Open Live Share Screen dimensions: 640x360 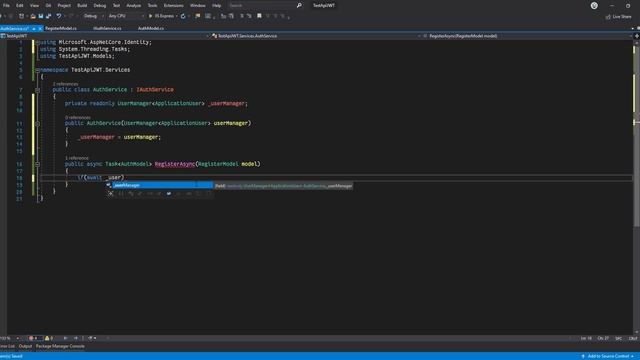[619, 17]
